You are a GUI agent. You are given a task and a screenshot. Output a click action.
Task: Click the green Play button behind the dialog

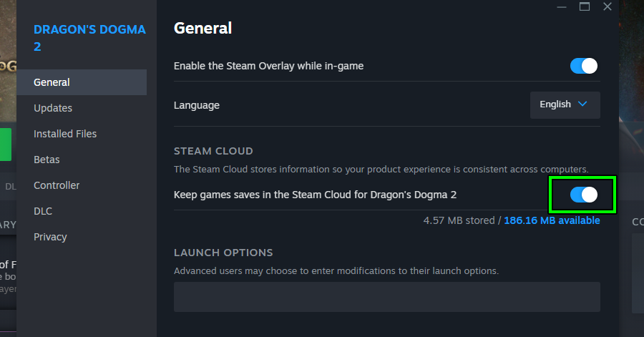pyautogui.click(x=6, y=145)
